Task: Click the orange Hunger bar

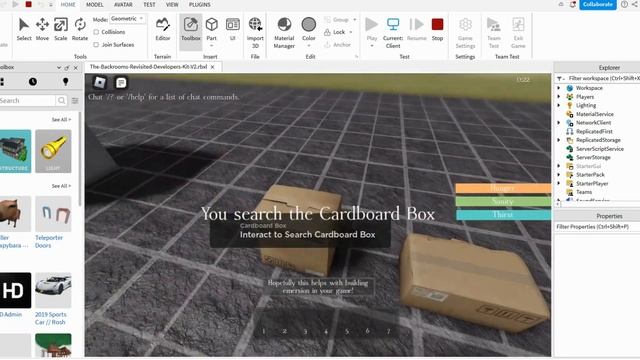Action: click(503, 188)
